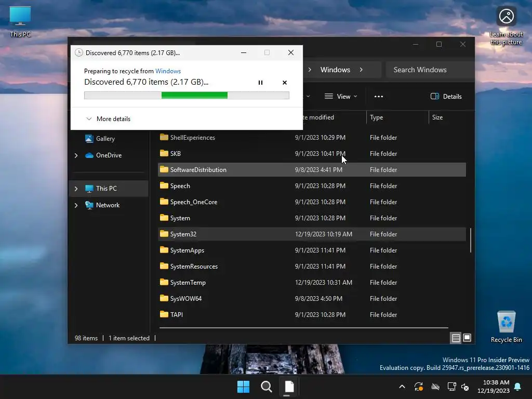Click 12/19/2023 10:19 AM date of System32
The width and height of the screenshot is (532, 399).
(x=324, y=234)
